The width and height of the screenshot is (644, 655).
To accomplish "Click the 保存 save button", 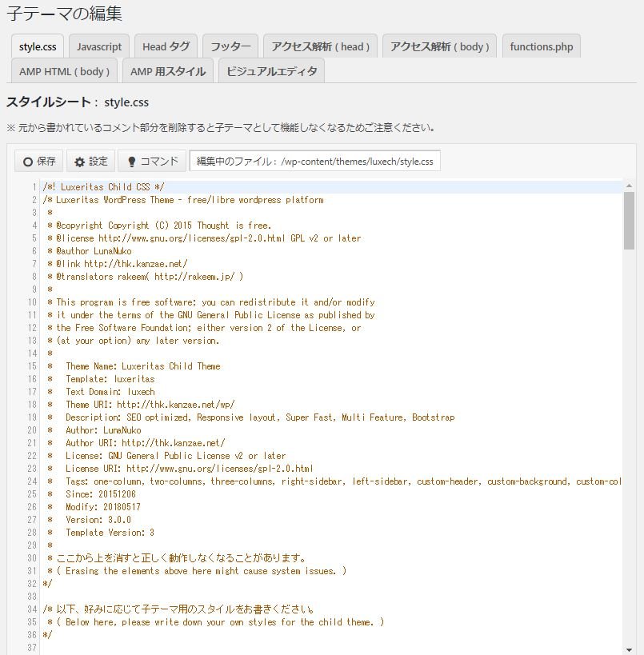I will 39,162.
